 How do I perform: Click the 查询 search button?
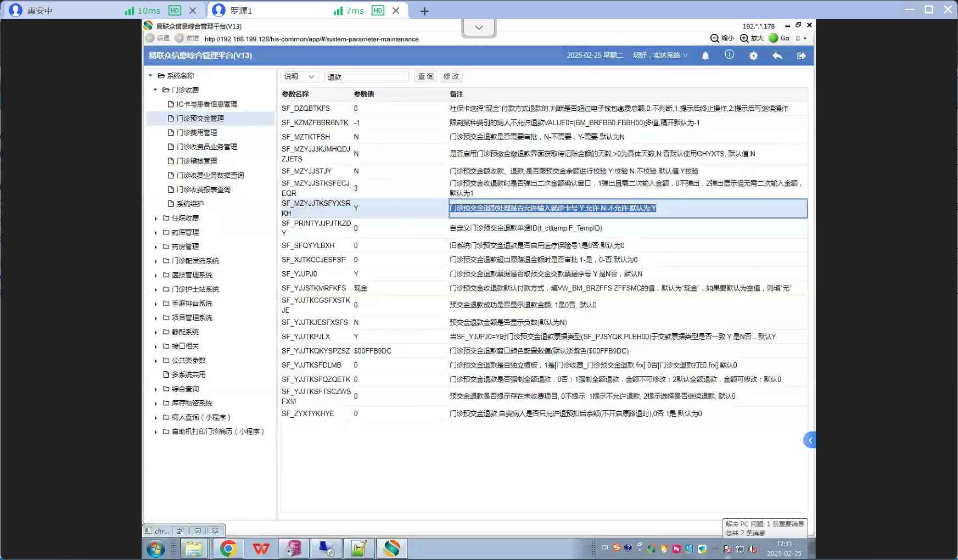425,77
